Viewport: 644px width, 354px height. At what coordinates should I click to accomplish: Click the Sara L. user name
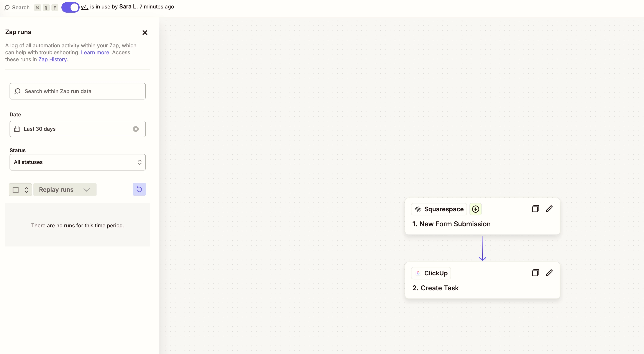point(128,7)
